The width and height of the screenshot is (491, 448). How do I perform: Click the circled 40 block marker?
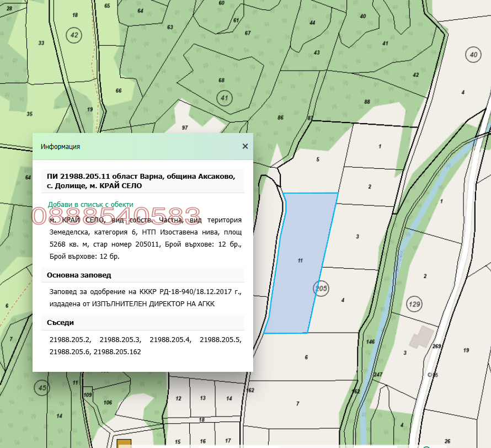(473, 54)
